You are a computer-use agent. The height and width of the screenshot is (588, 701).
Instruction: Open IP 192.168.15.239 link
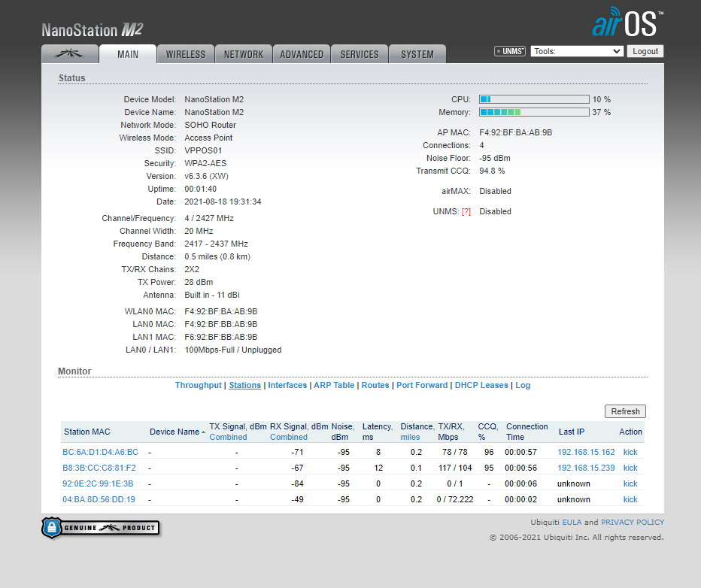pos(586,468)
